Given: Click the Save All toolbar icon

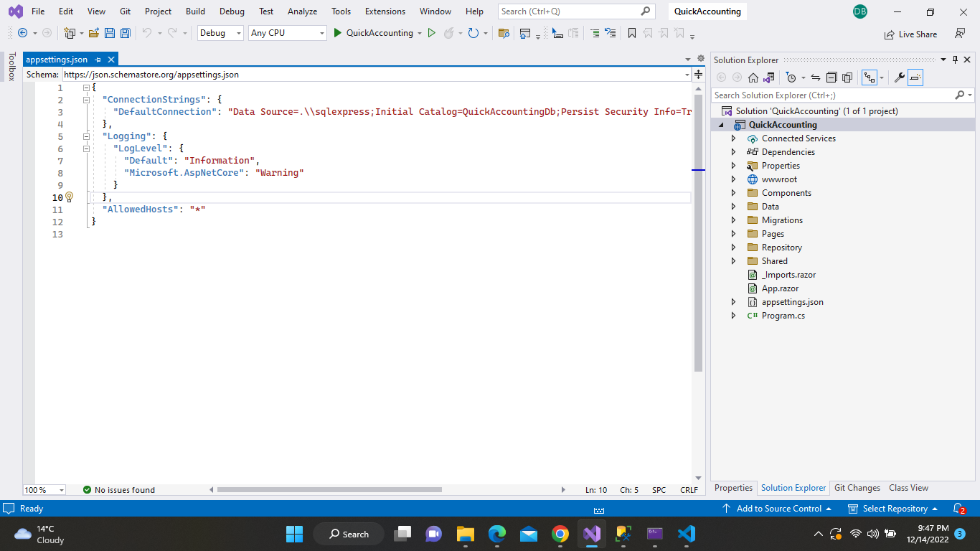Looking at the screenshot, I should [x=126, y=33].
